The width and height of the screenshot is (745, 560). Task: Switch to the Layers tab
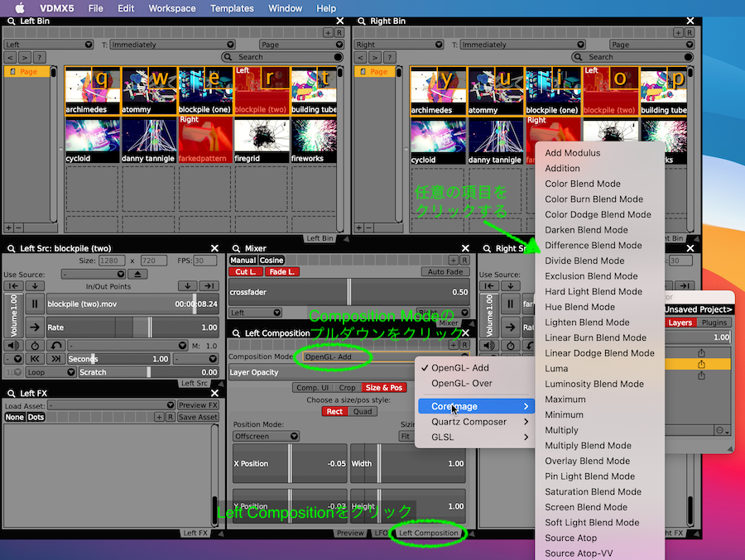tap(680, 323)
